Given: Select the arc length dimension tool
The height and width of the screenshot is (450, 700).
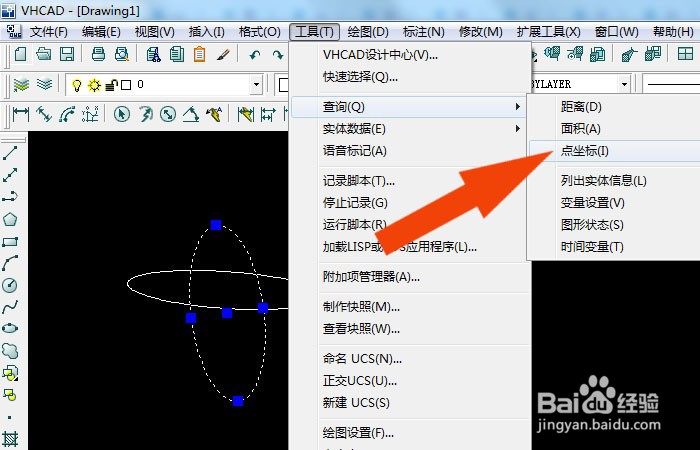Looking at the screenshot, I should [67, 114].
